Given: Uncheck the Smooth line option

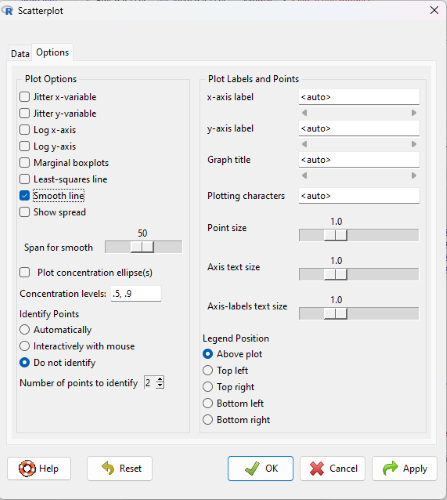Looking at the screenshot, I should (24, 196).
